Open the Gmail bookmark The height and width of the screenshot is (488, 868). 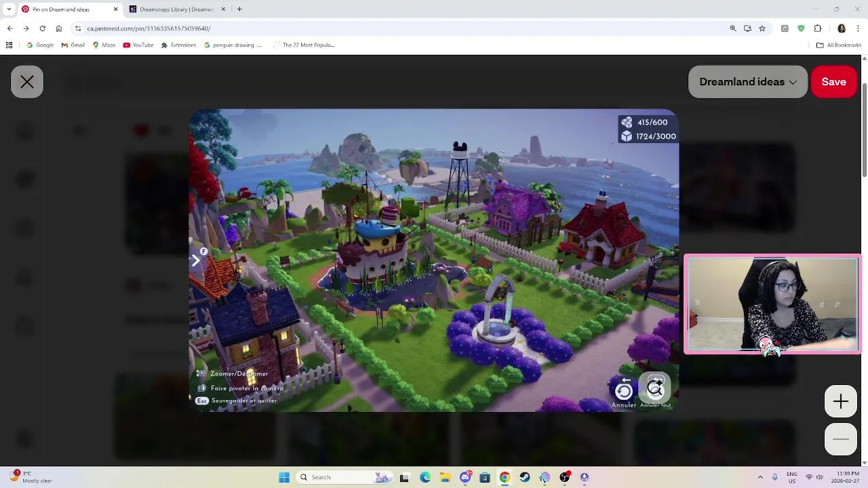[73, 45]
